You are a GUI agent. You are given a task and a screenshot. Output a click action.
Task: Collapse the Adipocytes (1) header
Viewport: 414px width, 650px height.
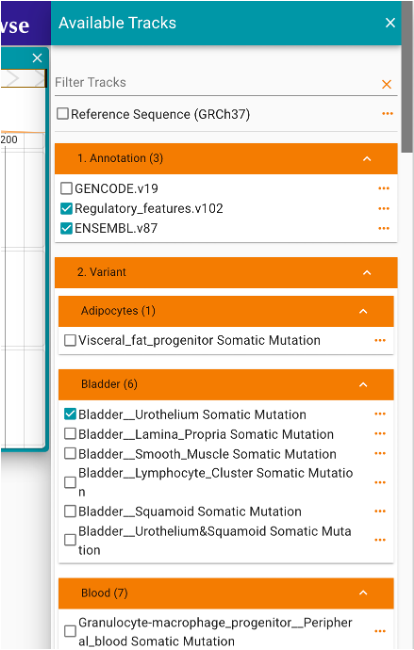363,311
